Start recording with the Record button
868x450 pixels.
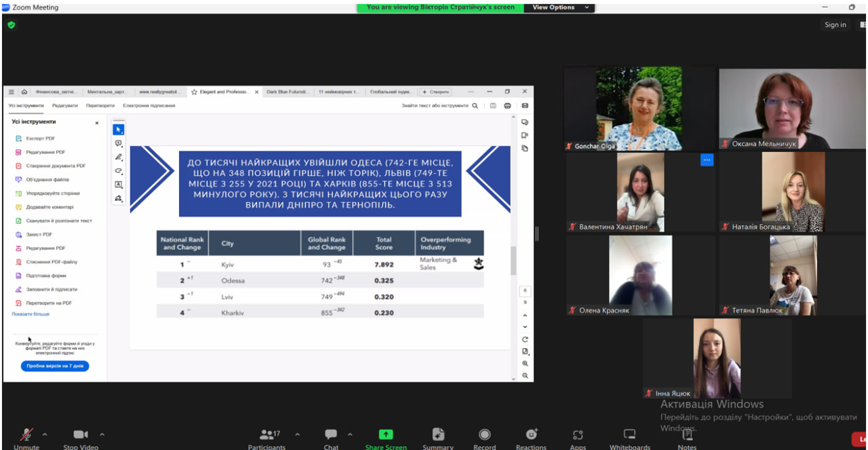coord(484,435)
